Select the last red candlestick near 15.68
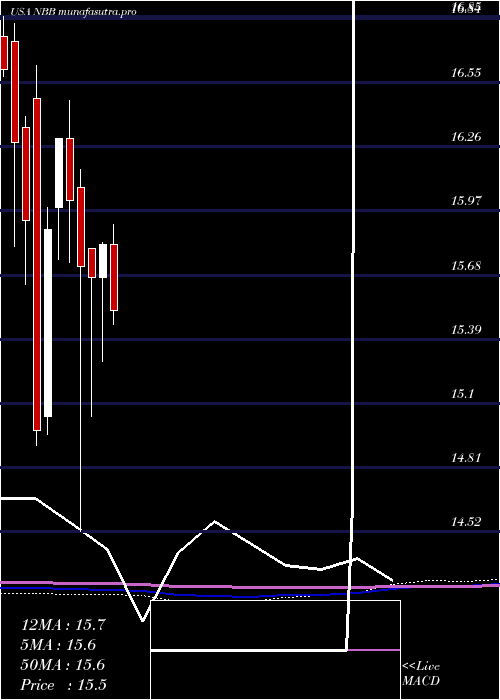 (114, 277)
